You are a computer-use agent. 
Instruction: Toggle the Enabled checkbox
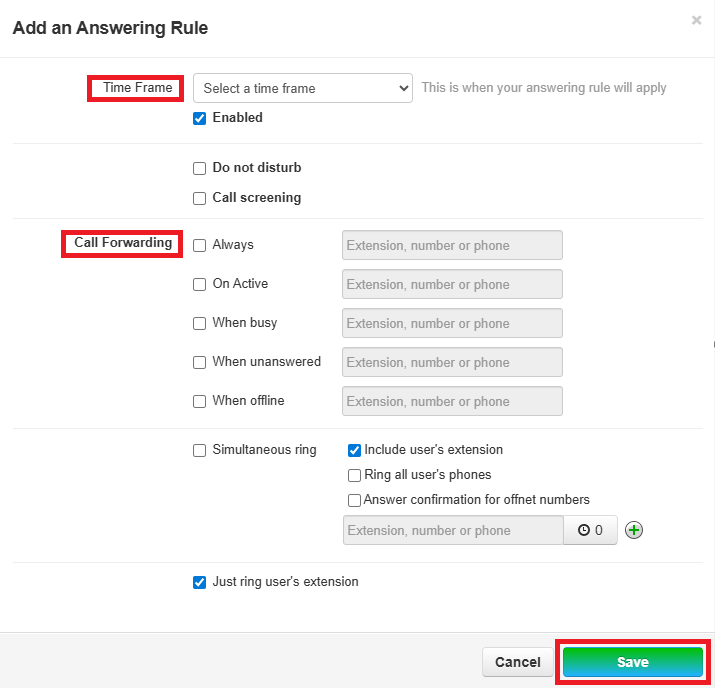point(199,118)
